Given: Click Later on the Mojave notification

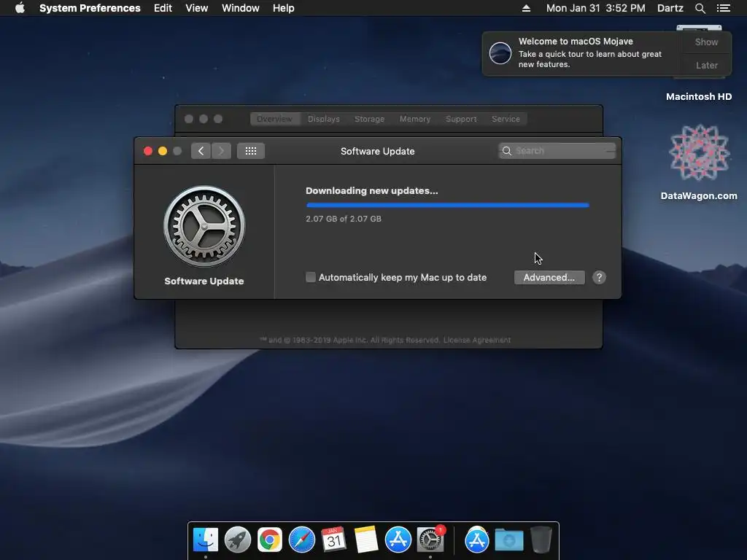Looking at the screenshot, I should click(x=706, y=65).
